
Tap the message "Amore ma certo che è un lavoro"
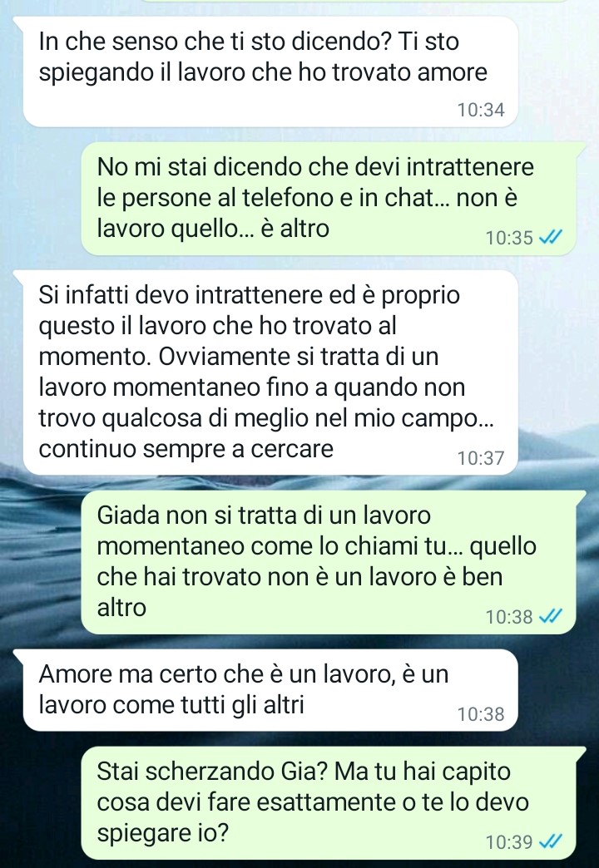[x=270, y=690]
